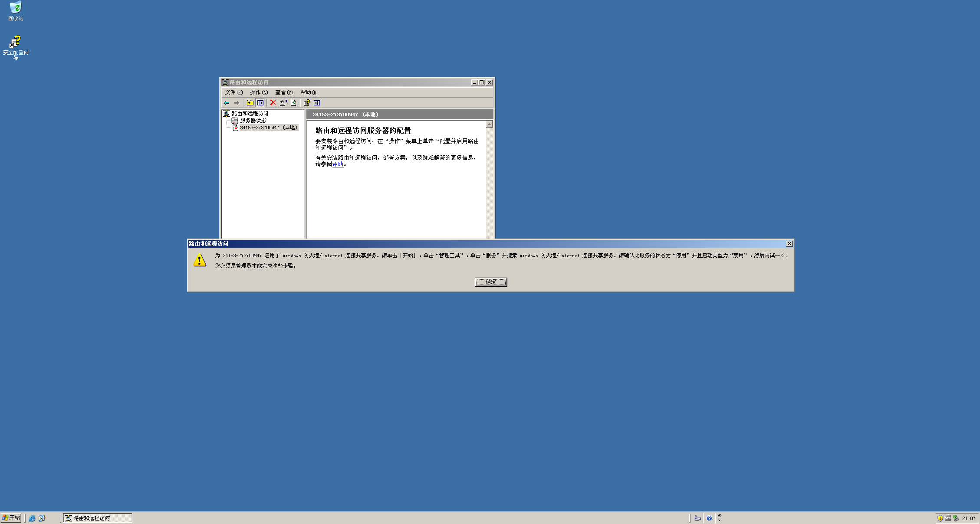Screen dimensions: 980x524
Task: Click the Help question mark toolbar icon
Action: point(306,103)
